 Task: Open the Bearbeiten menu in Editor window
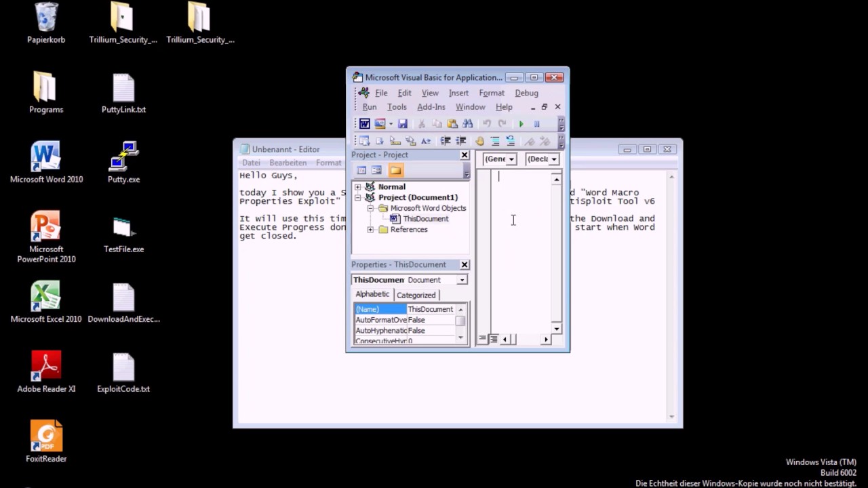point(288,163)
